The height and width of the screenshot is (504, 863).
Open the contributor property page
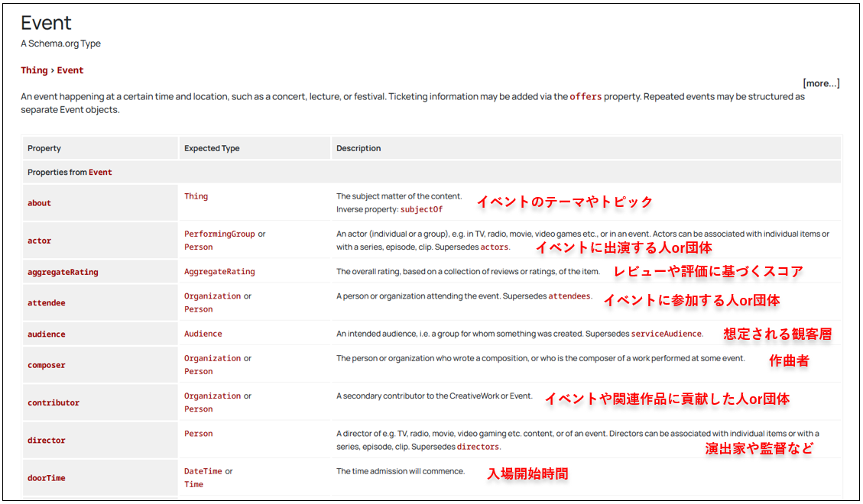[51, 402]
